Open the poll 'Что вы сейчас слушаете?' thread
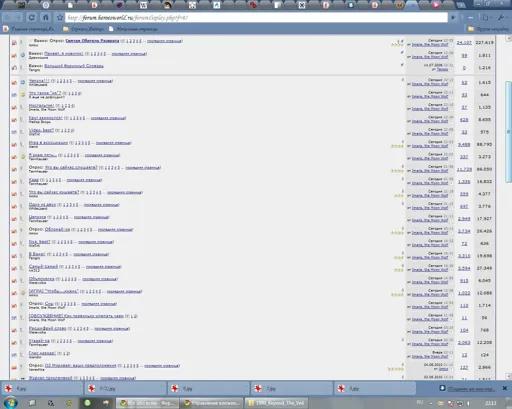512x409 pixels. coord(71,167)
